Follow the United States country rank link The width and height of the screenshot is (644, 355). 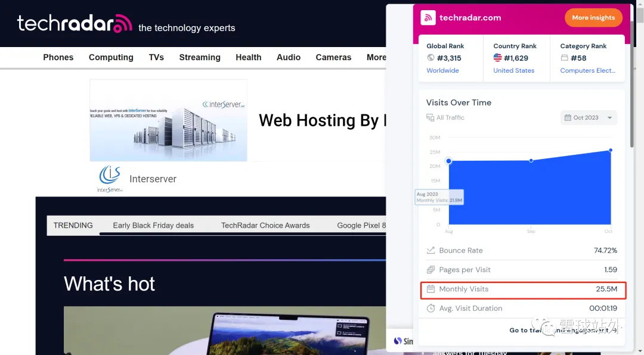pyautogui.click(x=514, y=71)
